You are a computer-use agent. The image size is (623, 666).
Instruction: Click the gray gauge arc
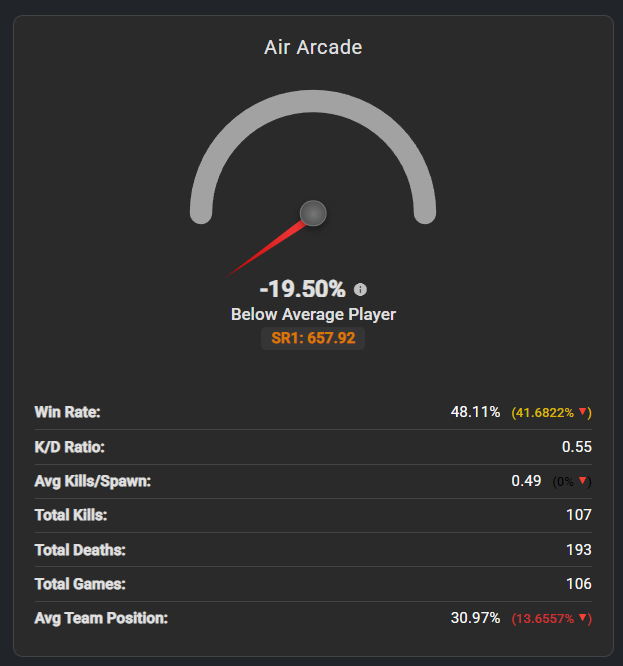tap(313, 94)
